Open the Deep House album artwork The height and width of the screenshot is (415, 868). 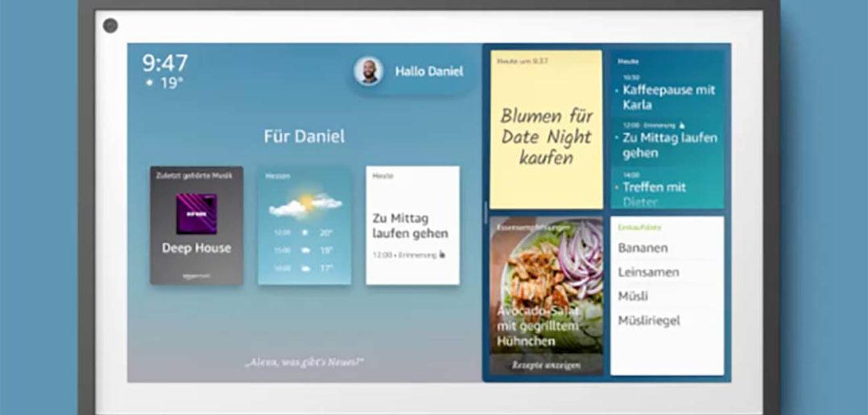pyautogui.click(x=196, y=213)
